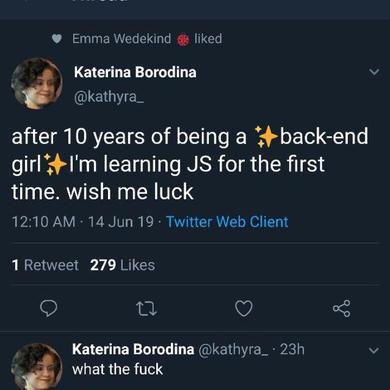Click Katerina Borodina name on main tweet
390x390 pixels.
click(x=135, y=72)
